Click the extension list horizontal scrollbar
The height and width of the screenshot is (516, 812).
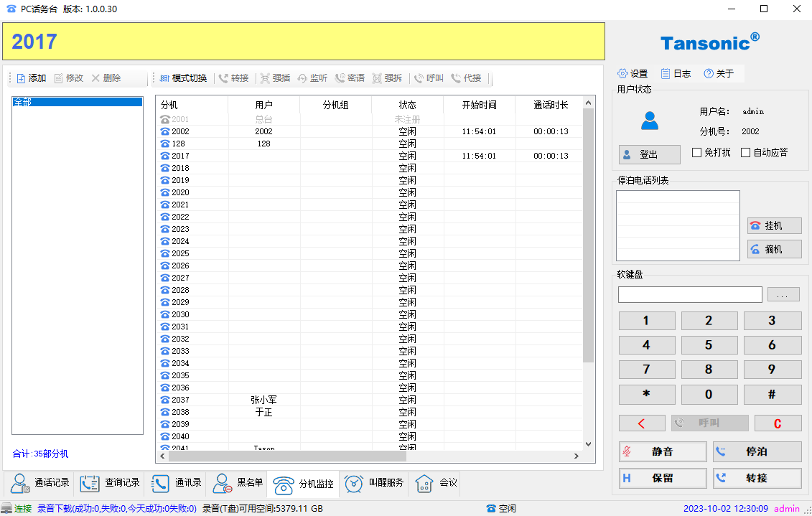click(287, 456)
